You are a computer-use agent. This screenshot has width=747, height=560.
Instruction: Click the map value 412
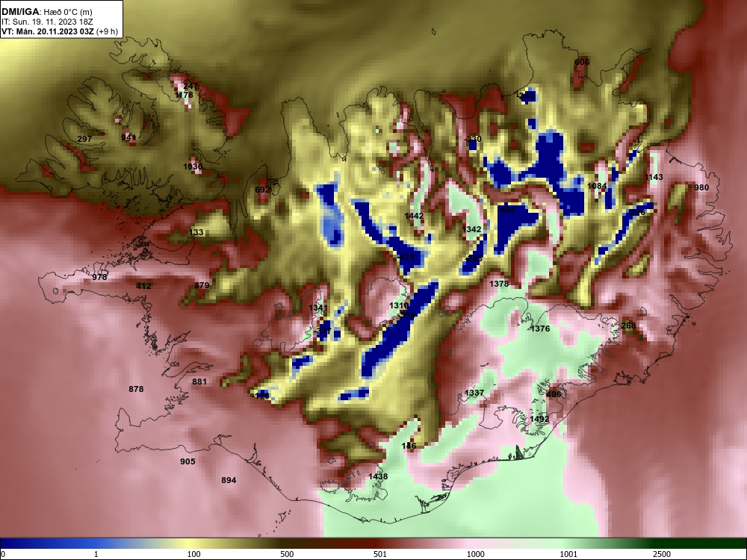[x=144, y=286]
